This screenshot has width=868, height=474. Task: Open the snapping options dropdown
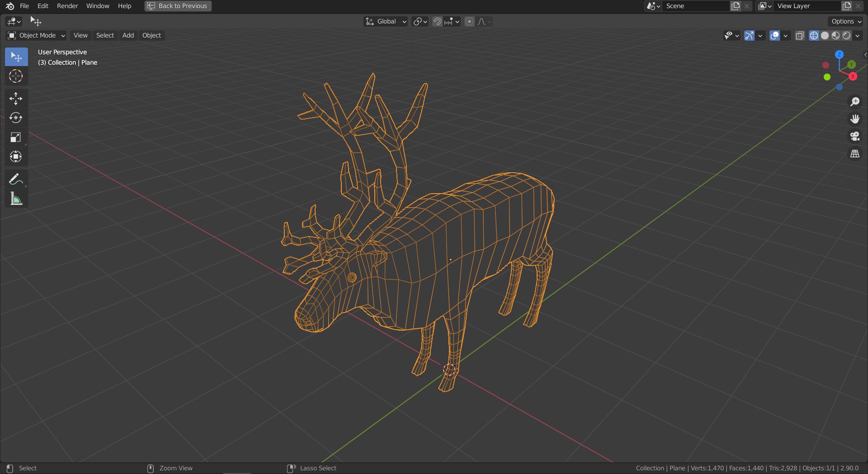click(x=452, y=21)
